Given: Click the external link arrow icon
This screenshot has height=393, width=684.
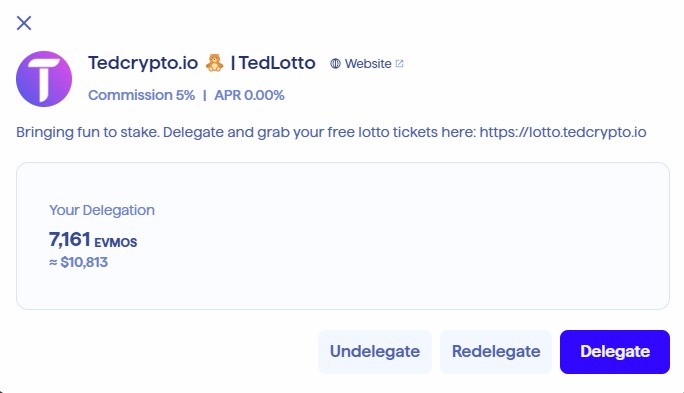Looking at the screenshot, I should click(x=399, y=64).
